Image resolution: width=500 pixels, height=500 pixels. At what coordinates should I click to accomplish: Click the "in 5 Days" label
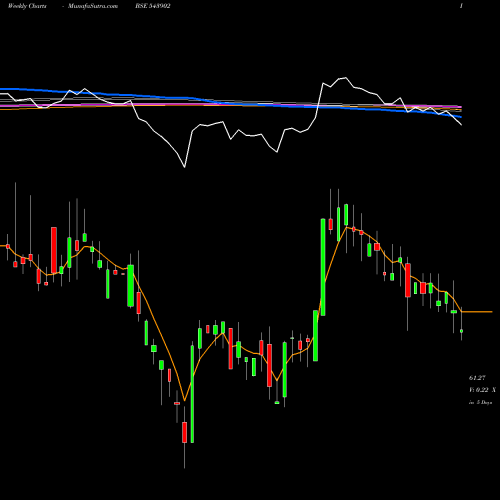coord(480,402)
